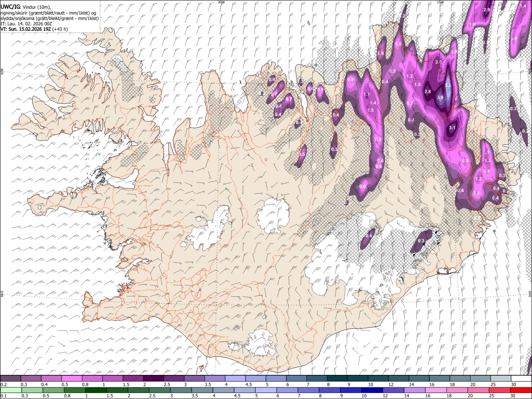The image size is (532, 399).
Task: Click the light lavender 4–4.5 snow scale swatch
Action: point(234,378)
